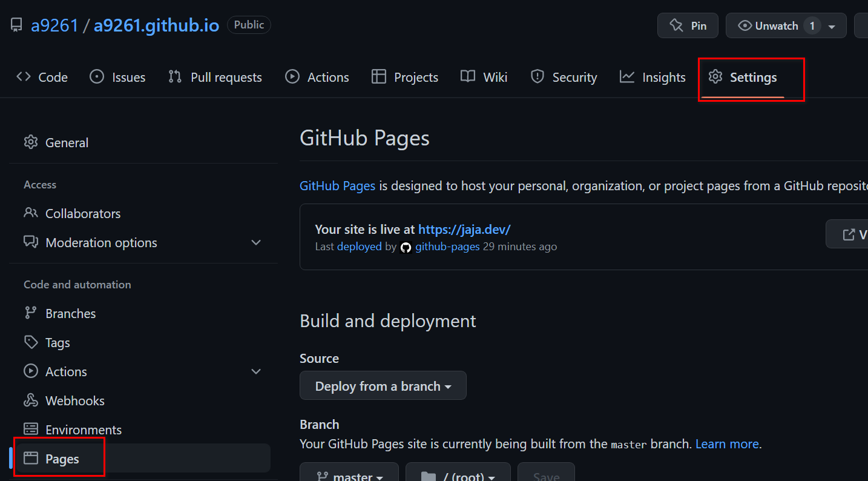Click the Actions play icon in the top bar
The image size is (868, 481).
pyautogui.click(x=292, y=77)
